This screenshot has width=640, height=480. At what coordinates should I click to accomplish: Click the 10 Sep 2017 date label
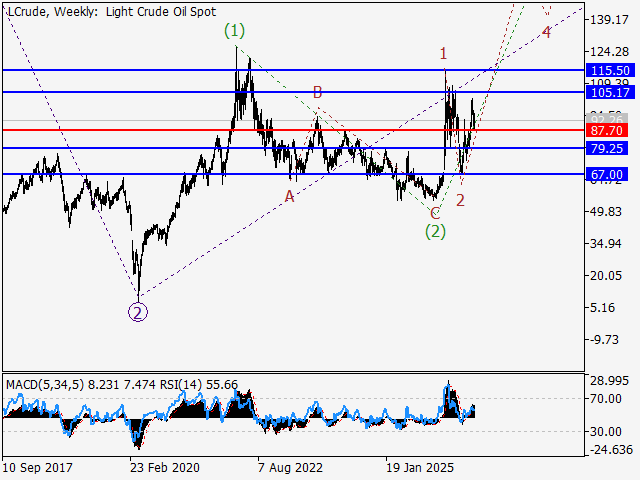[38, 467]
